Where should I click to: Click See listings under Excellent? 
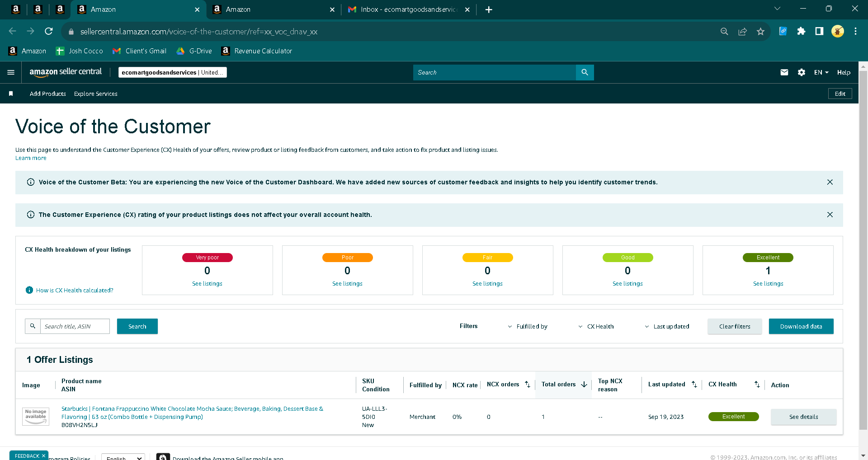[x=768, y=284]
